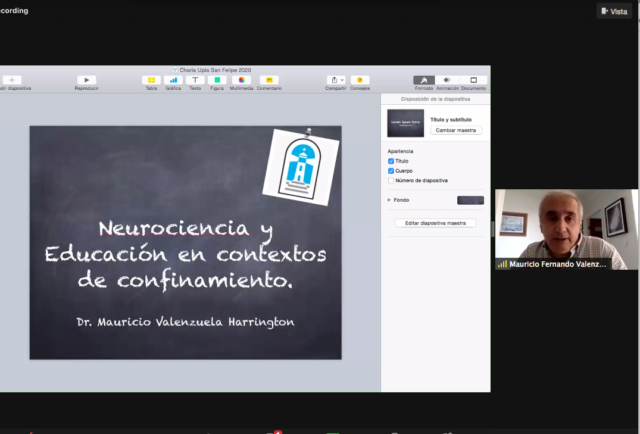The height and width of the screenshot is (434, 640).
Task: Open the Multimedia browser icon
Action: (242, 80)
